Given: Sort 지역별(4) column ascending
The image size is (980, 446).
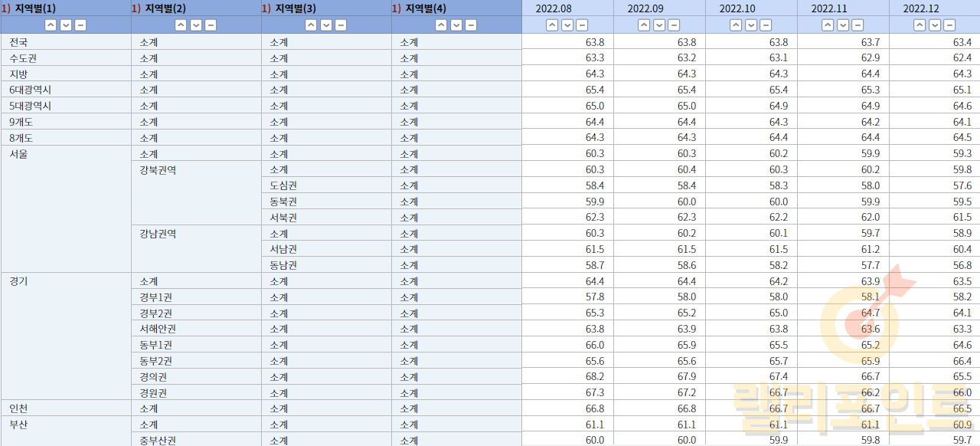Looking at the screenshot, I should (441, 25).
